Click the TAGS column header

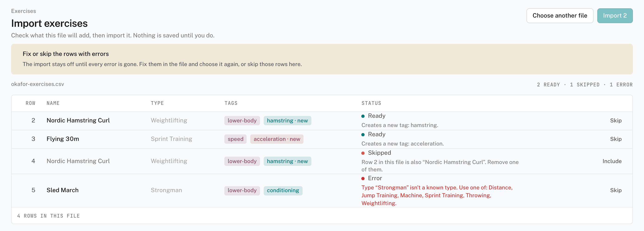[231, 103]
